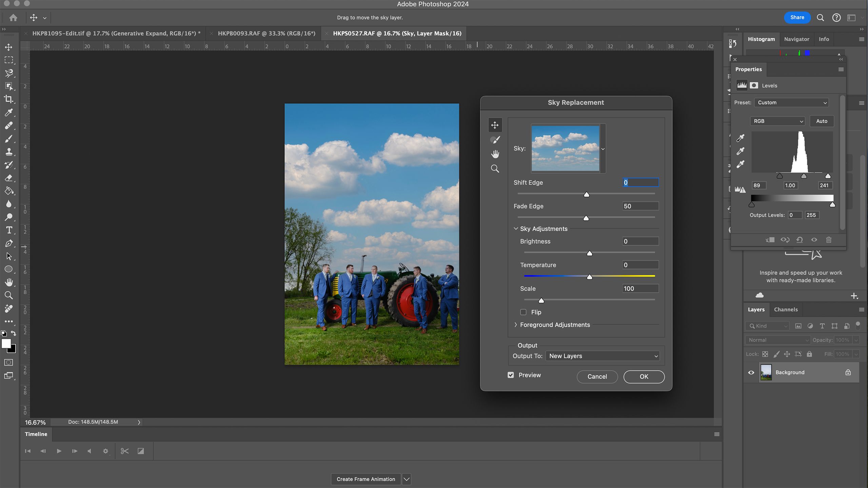Toggle Flip checkbox in Sky Replacement

pos(524,312)
